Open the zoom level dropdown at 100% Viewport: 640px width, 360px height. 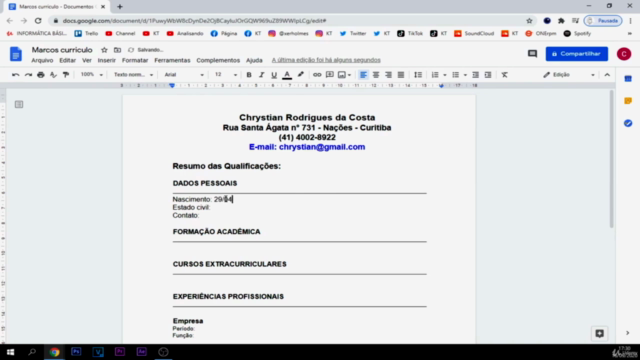(91, 75)
